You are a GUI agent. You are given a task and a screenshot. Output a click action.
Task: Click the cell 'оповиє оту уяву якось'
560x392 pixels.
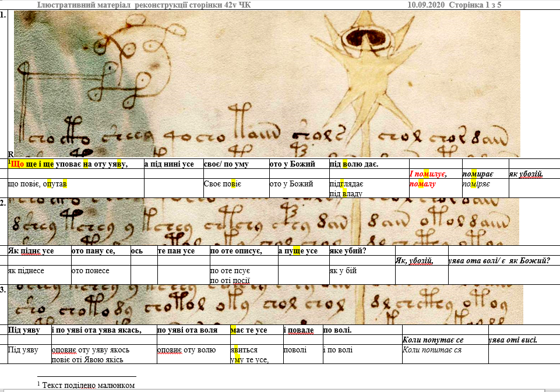pos(104,354)
